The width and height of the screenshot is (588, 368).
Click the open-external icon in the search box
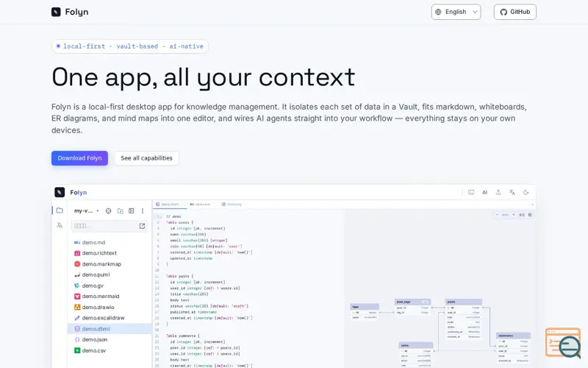coord(142,226)
